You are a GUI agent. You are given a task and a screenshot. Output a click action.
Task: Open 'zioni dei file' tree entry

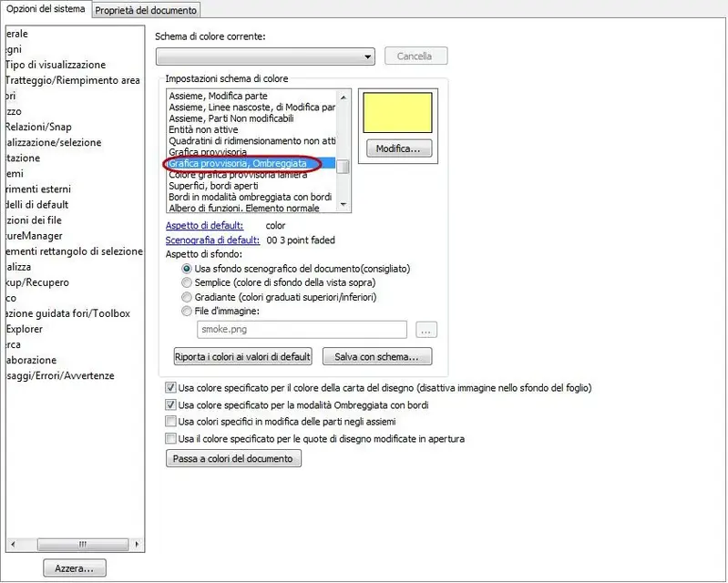click(x=34, y=220)
